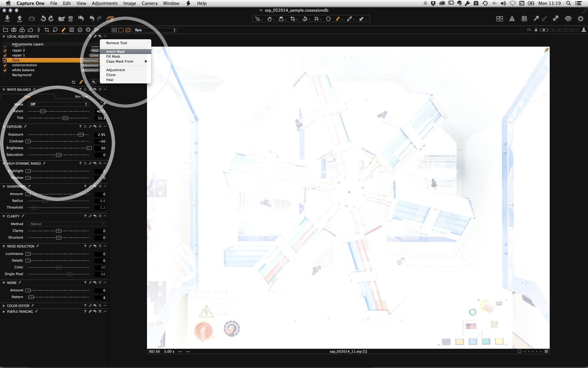Uncheck the white balance layer checkbox
588x368 pixels.
pos(5,70)
